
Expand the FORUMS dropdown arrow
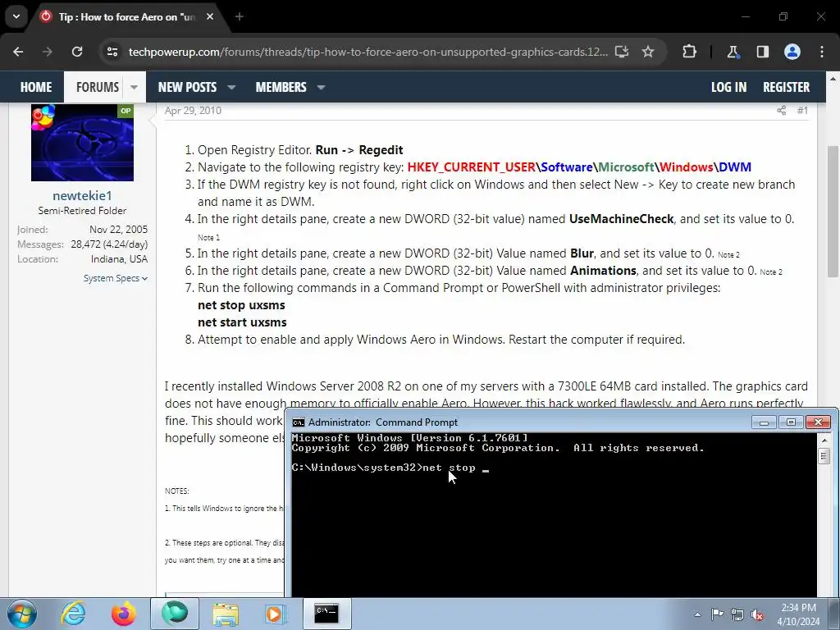point(134,87)
